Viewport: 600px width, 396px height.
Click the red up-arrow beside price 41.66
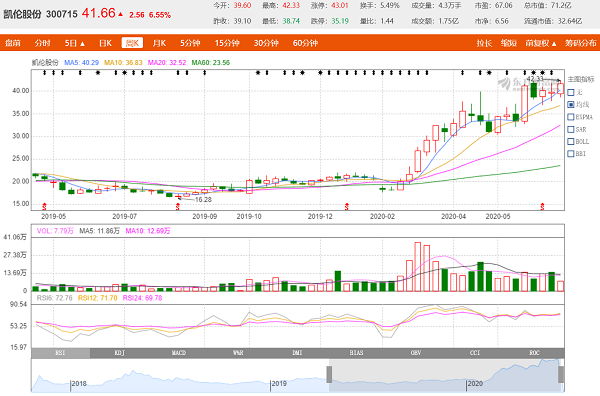121,14
